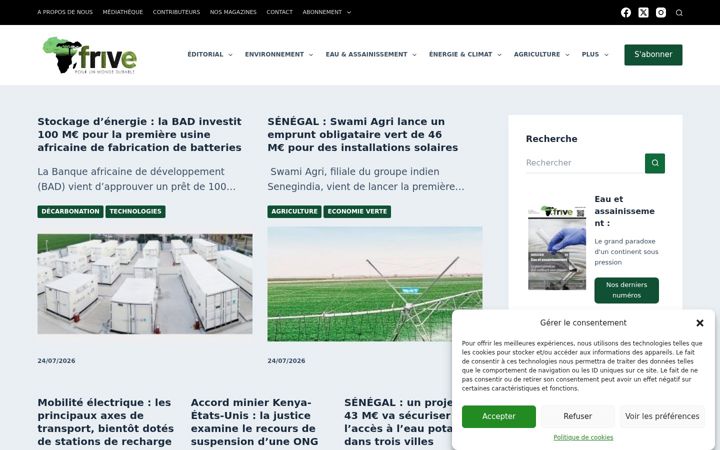Image resolution: width=720 pixels, height=450 pixels.
Task: Click the Gérer le consentement dialog title
Action: point(583,323)
